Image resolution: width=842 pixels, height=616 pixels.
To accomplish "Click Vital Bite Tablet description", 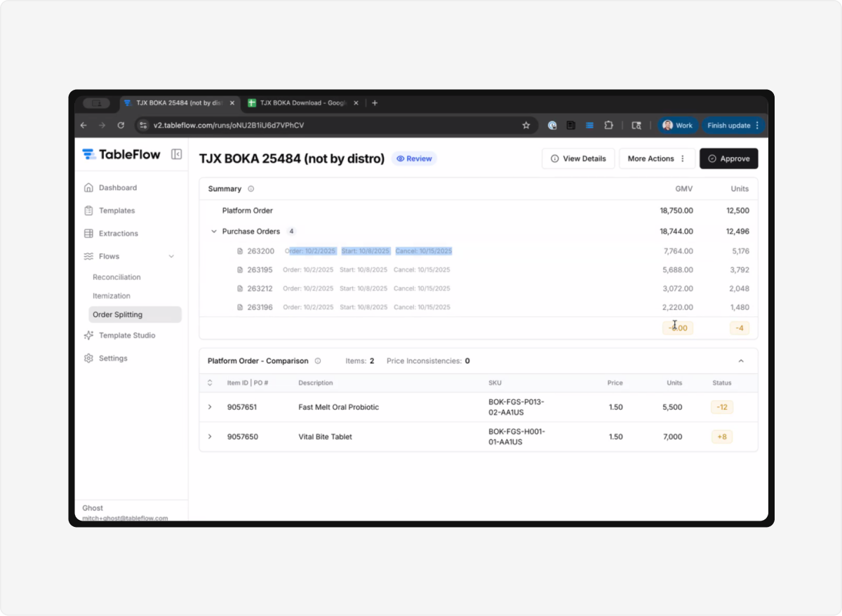I will pyautogui.click(x=325, y=436).
